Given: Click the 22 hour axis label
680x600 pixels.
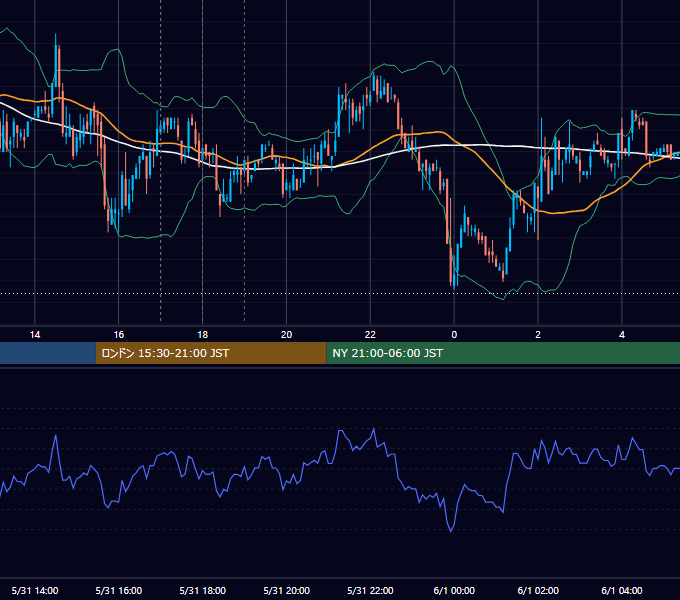Looking at the screenshot, I should pyautogui.click(x=370, y=335).
